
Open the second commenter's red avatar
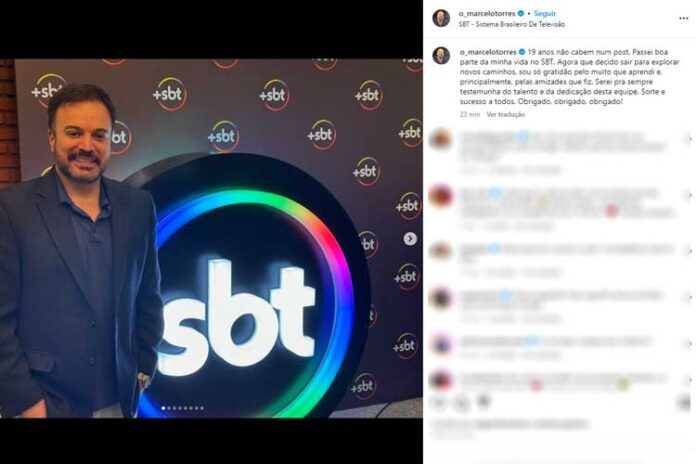point(440,195)
